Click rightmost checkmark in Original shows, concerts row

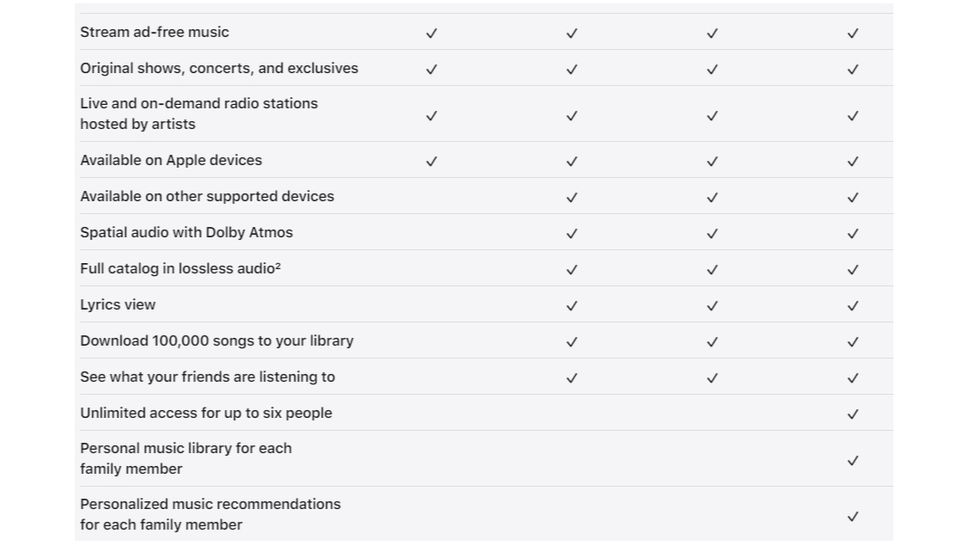pyautogui.click(x=853, y=69)
